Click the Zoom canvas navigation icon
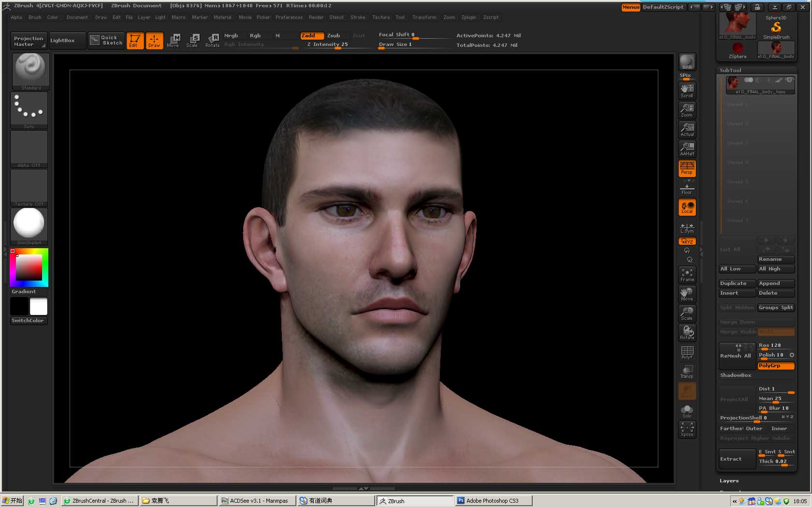The width and height of the screenshot is (812, 508). 687,110
